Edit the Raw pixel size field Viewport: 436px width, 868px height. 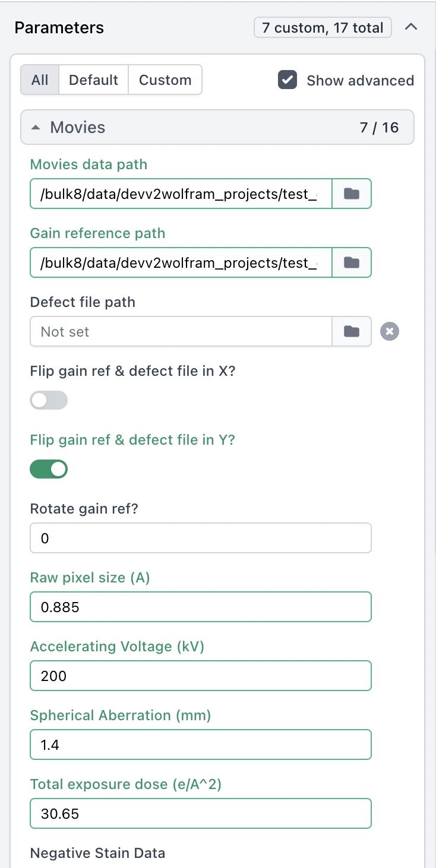coord(200,607)
